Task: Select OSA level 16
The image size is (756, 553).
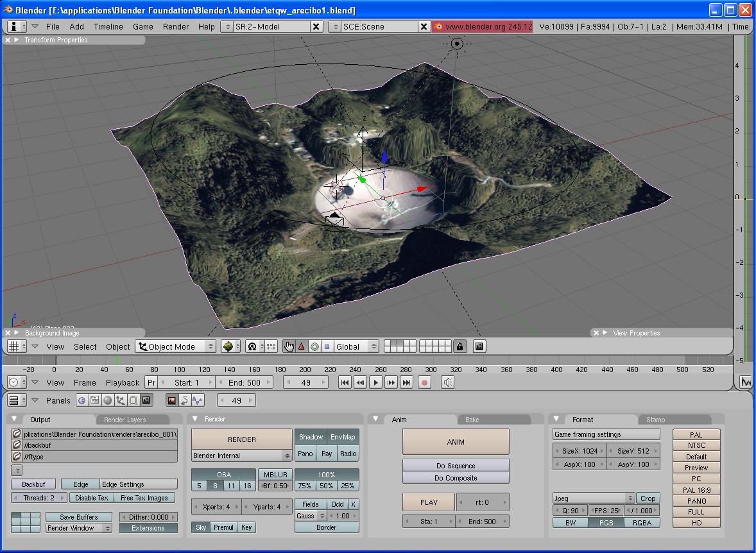Action: click(247, 486)
